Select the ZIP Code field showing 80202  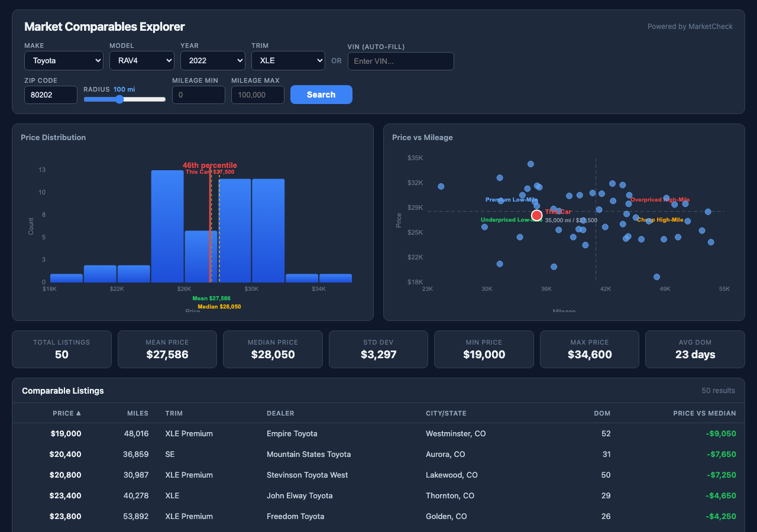tap(50, 95)
